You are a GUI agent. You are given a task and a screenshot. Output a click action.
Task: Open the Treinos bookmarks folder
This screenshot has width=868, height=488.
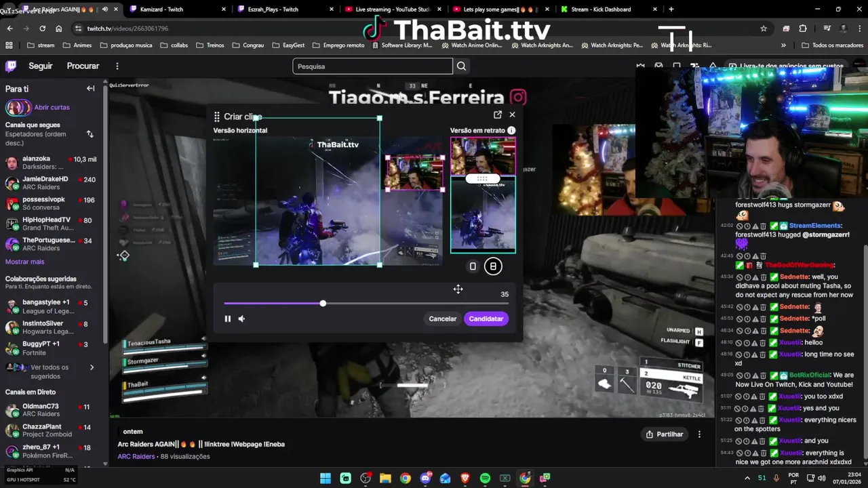coord(210,45)
